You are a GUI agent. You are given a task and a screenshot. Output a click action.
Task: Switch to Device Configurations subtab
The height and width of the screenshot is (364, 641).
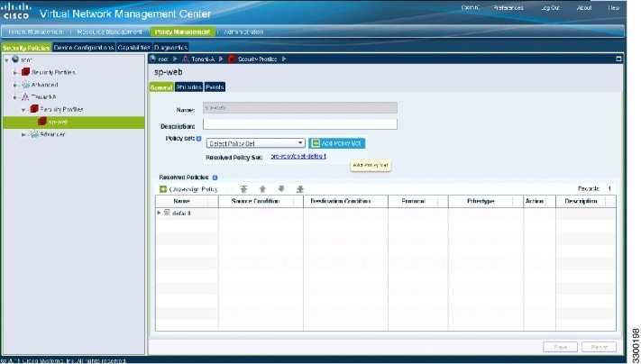click(84, 48)
